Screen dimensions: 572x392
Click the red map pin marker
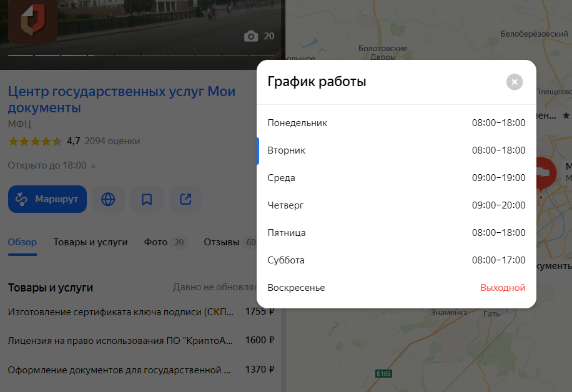click(546, 174)
